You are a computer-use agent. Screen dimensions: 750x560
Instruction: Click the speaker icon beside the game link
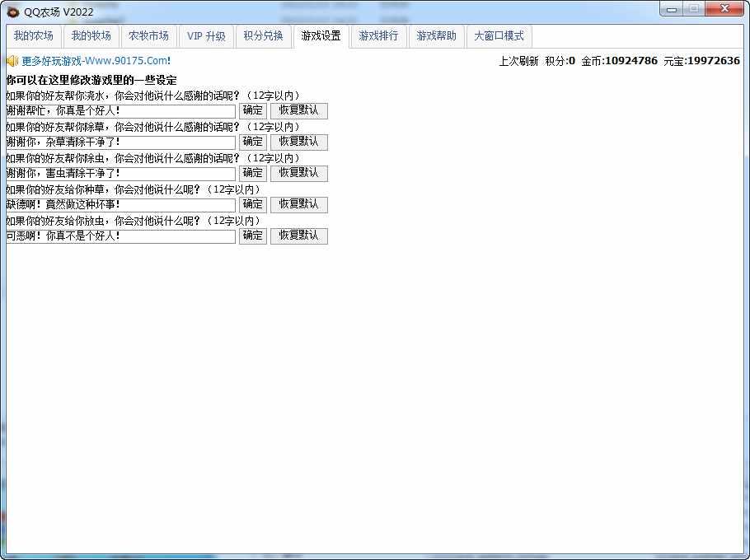[12, 61]
